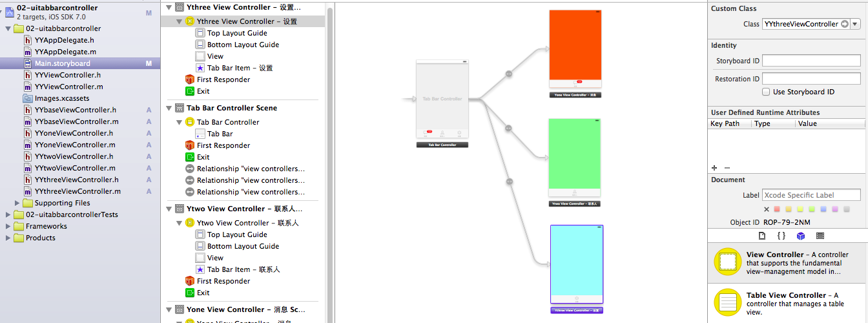This screenshot has height=323, width=868.
Task: Click the Tab Bar icon in outline
Action: [x=200, y=134]
